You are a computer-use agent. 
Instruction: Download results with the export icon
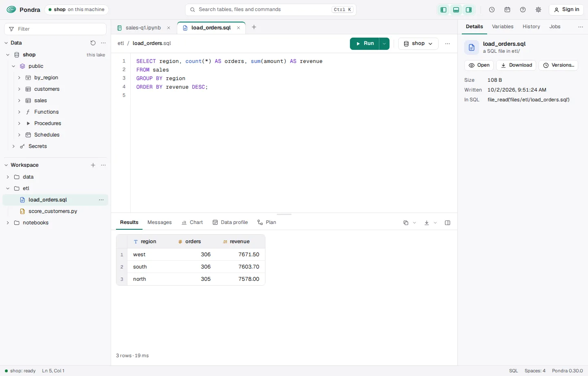coord(427,223)
